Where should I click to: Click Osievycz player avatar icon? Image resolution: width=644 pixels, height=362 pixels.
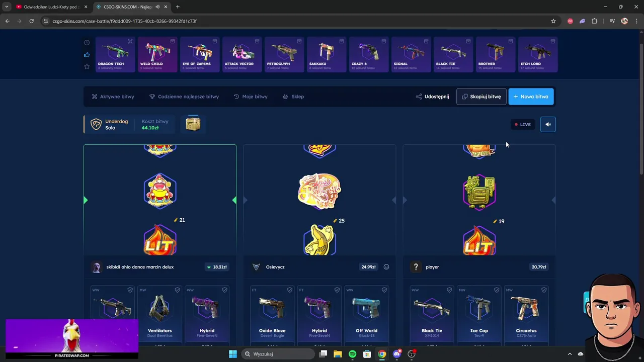pos(256,267)
